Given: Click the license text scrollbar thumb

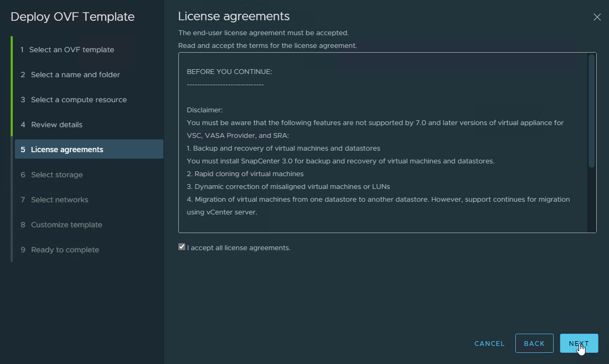Looking at the screenshot, I should coord(591,111).
